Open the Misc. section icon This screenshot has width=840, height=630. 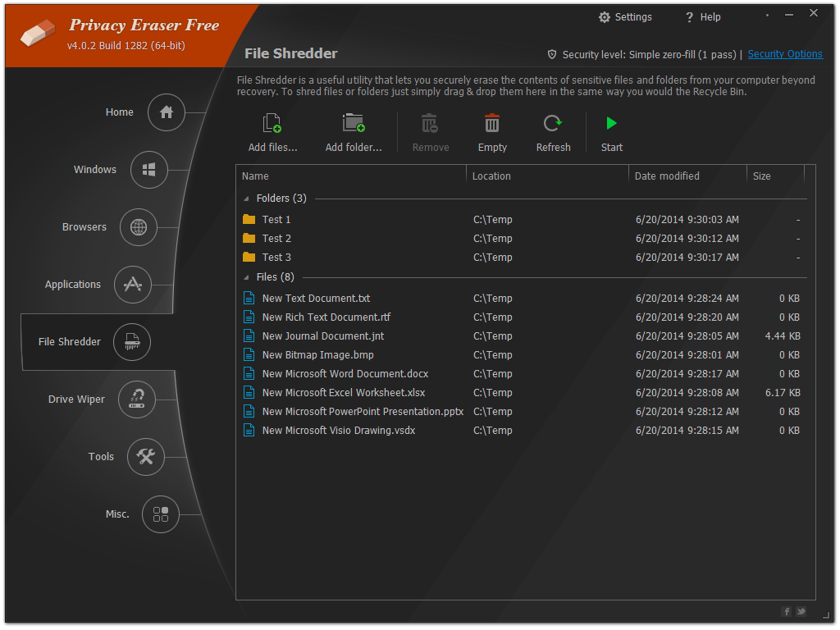pyautogui.click(x=161, y=514)
